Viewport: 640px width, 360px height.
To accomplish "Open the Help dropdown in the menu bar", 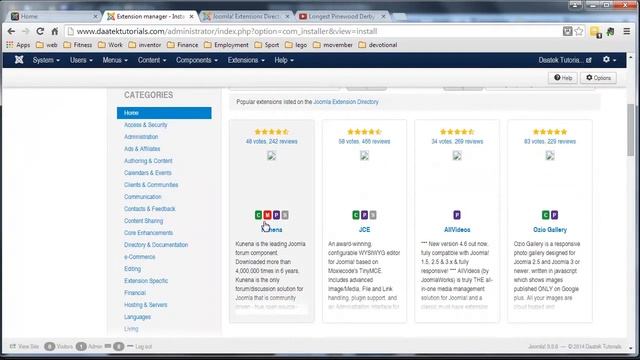I will click(x=284, y=60).
